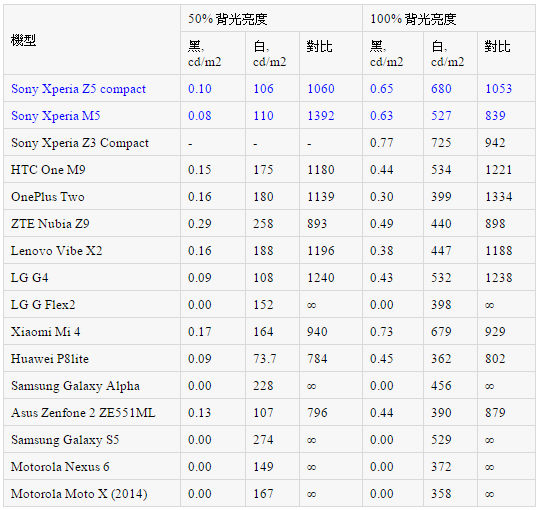Click Z5 compact contrast value 1053
The image size is (540, 510).
(x=499, y=89)
